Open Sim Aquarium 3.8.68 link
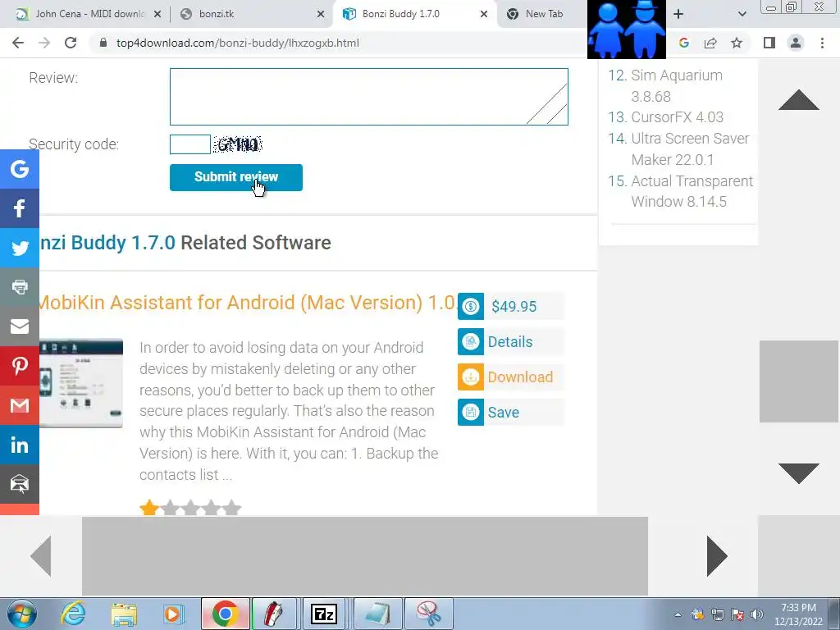The width and height of the screenshot is (840, 630). (x=676, y=85)
